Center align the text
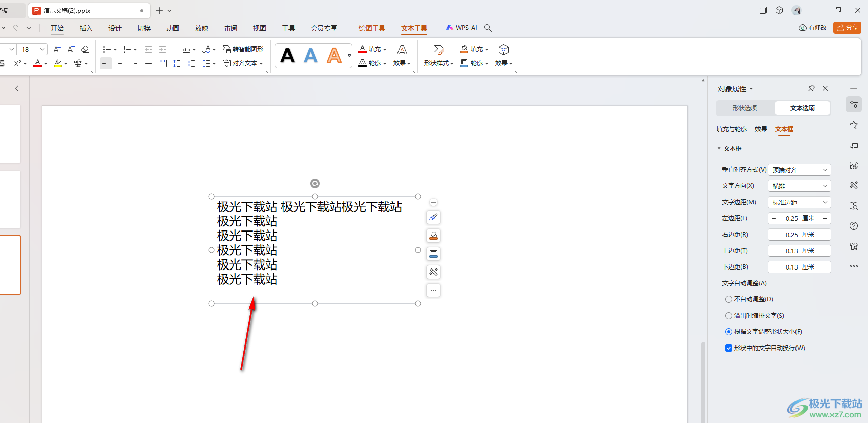The width and height of the screenshot is (868, 423). [120, 63]
